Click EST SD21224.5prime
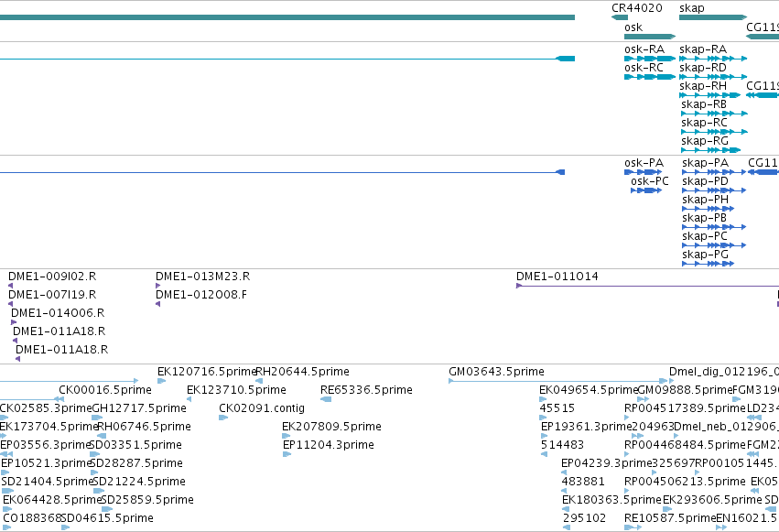This screenshot has width=779, height=532. 98,491
